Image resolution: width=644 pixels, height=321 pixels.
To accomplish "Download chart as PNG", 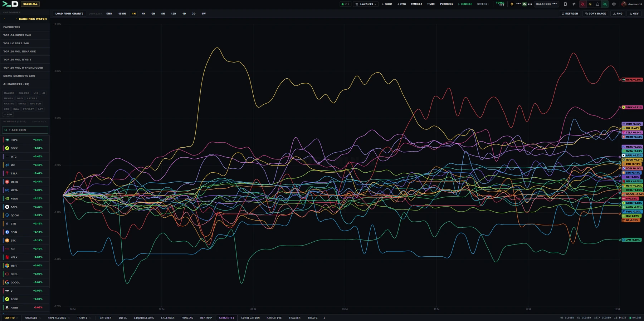I will 618,14.
